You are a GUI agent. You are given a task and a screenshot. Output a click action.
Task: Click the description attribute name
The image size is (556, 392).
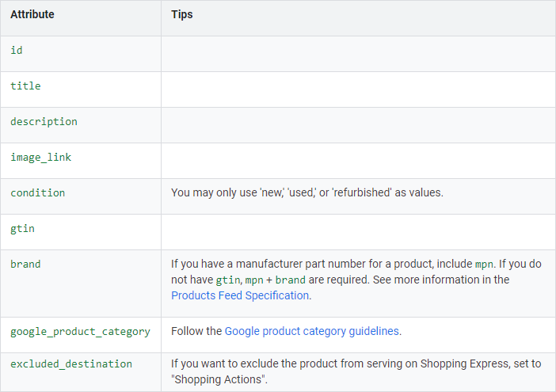pyautogui.click(x=44, y=121)
